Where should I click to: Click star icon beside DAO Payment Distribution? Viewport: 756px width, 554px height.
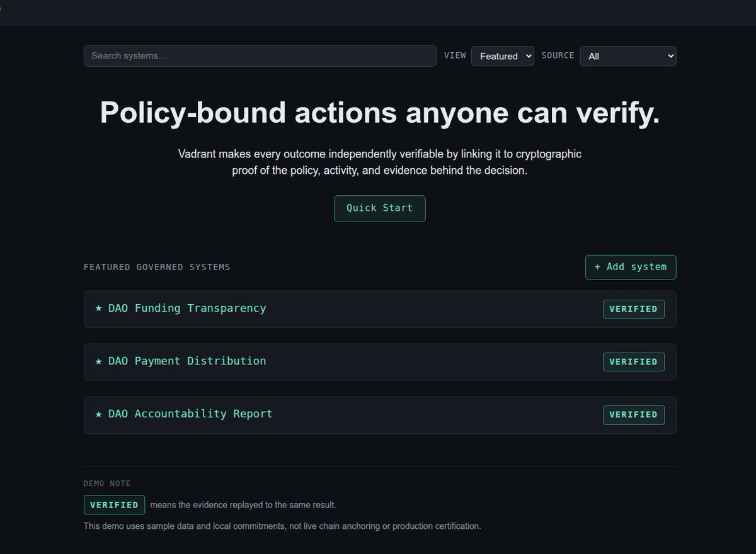(x=98, y=361)
